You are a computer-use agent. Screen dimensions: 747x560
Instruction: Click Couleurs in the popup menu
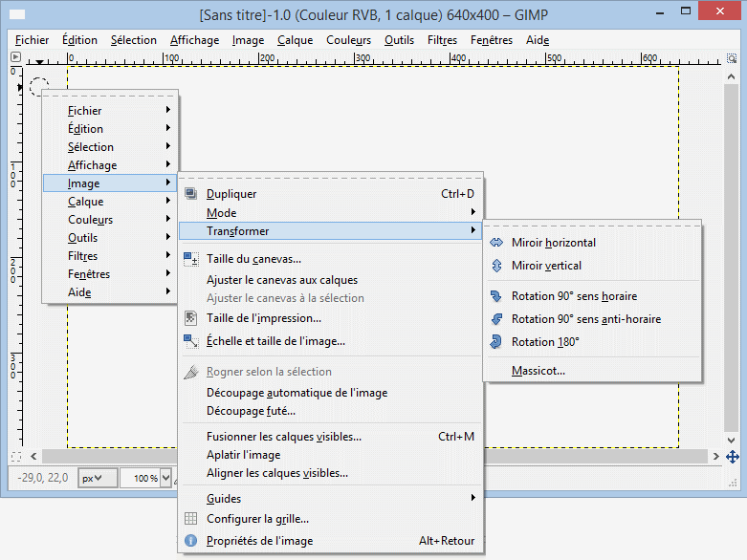[x=110, y=220]
